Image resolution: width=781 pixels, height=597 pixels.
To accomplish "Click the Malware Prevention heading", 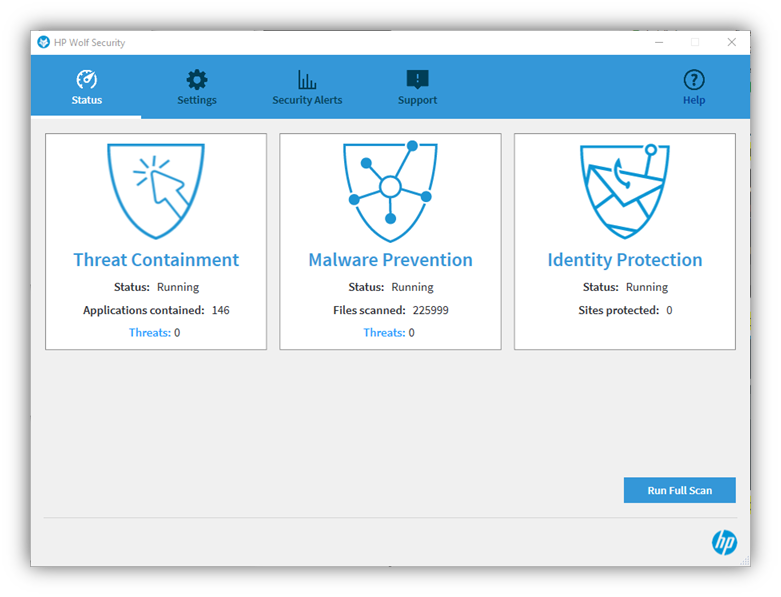I will [x=390, y=260].
